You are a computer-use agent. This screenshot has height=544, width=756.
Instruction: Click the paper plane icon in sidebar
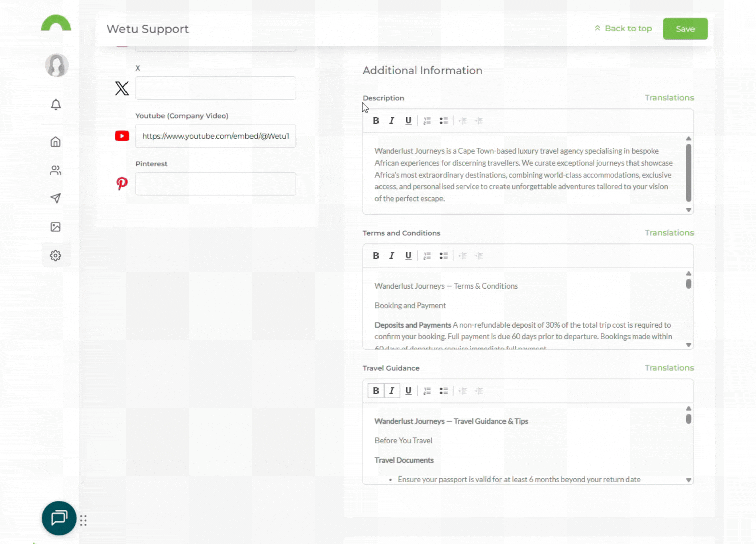tap(56, 198)
